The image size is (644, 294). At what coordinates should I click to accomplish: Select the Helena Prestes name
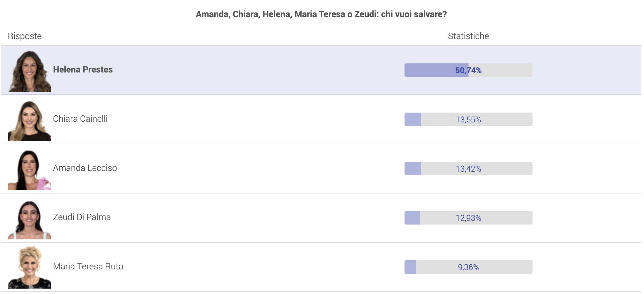(x=83, y=69)
